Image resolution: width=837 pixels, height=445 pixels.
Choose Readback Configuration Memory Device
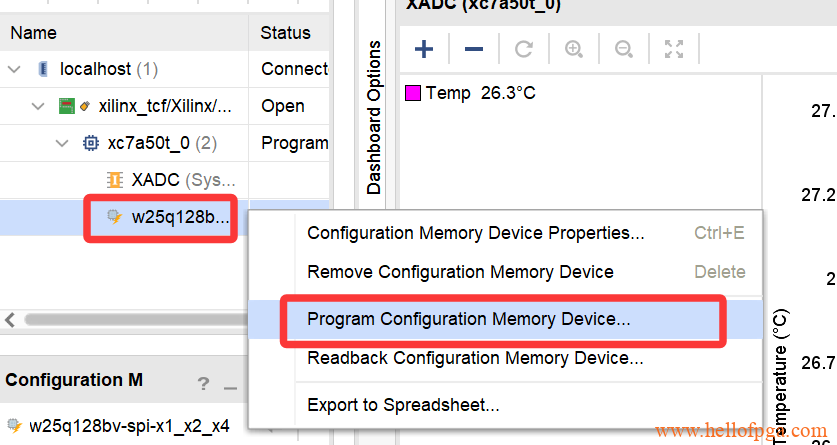pyautogui.click(x=475, y=357)
